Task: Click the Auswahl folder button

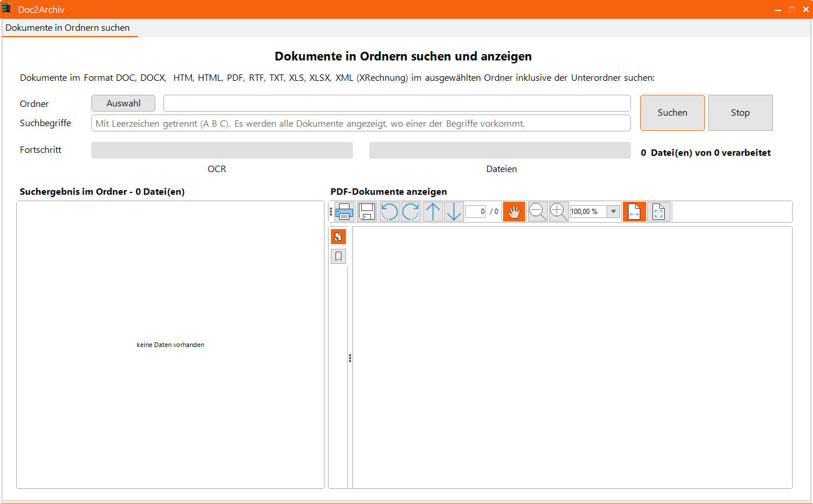Action: click(x=123, y=103)
